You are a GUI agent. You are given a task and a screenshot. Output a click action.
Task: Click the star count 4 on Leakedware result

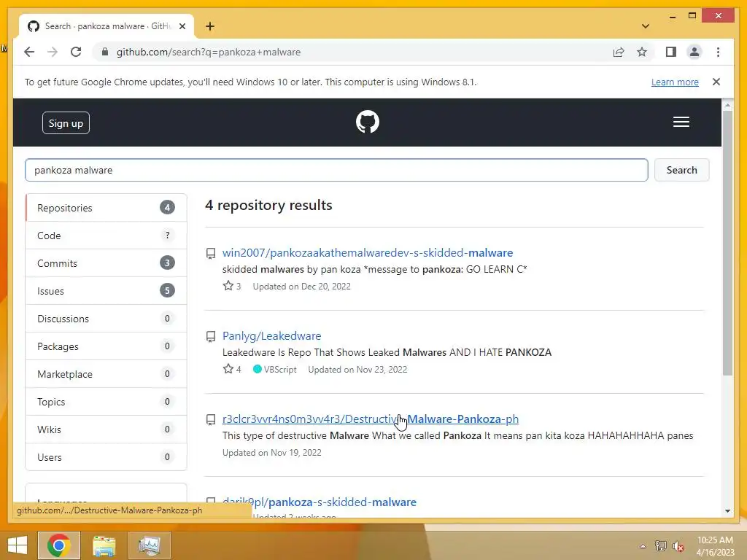pos(239,370)
